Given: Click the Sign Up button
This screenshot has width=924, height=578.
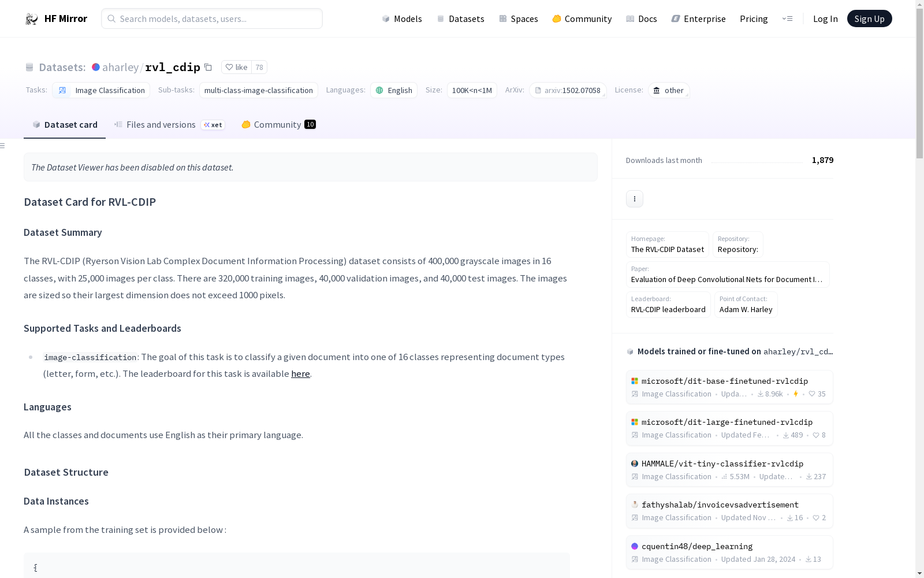Looking at the screenshot, I should (x=870, y=18).
